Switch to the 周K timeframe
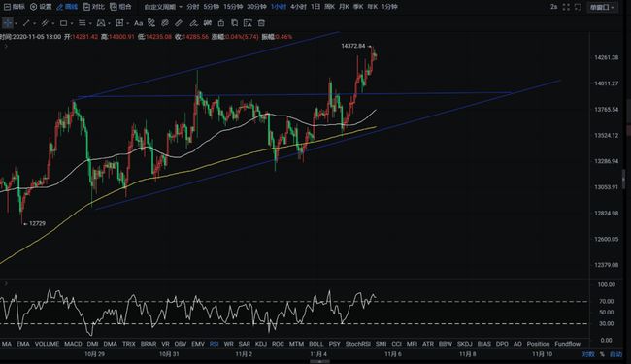631x364 pixels. (x=330, y=7)
